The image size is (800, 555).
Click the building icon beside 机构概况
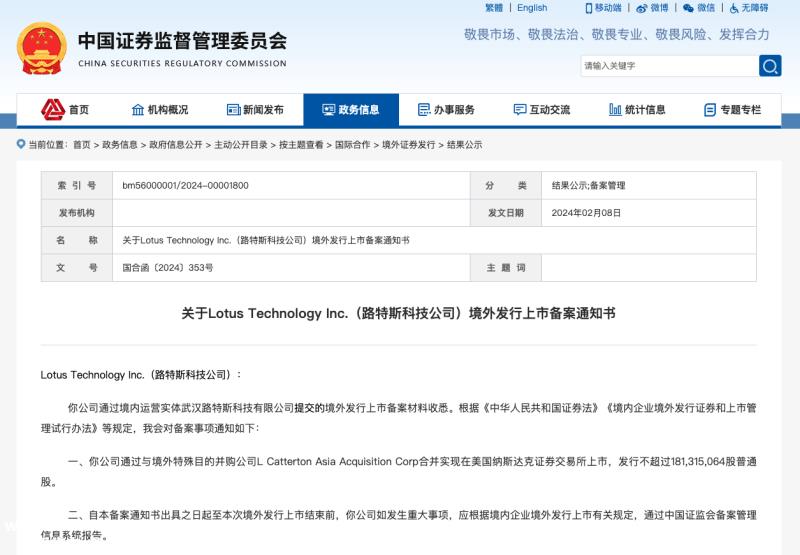(x=138, y=110)
